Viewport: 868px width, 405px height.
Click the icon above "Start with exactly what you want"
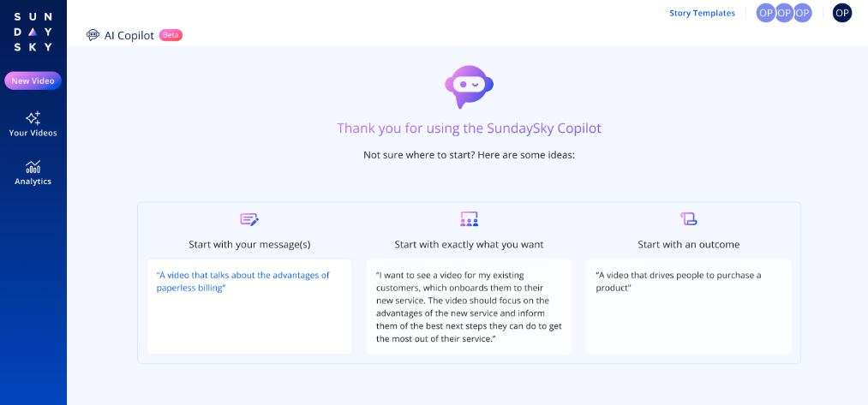click(x=469, y=219)
